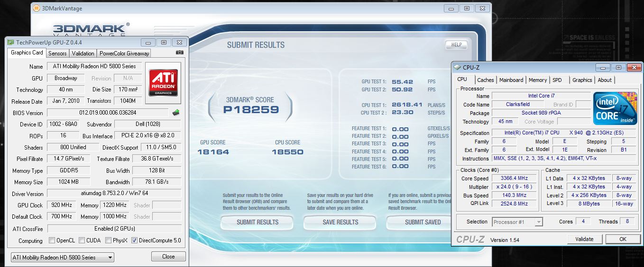Click the QPI Link 2524.8 MHz value
The width and height of the screenshot is (644, 267).
tap(514, 204)
